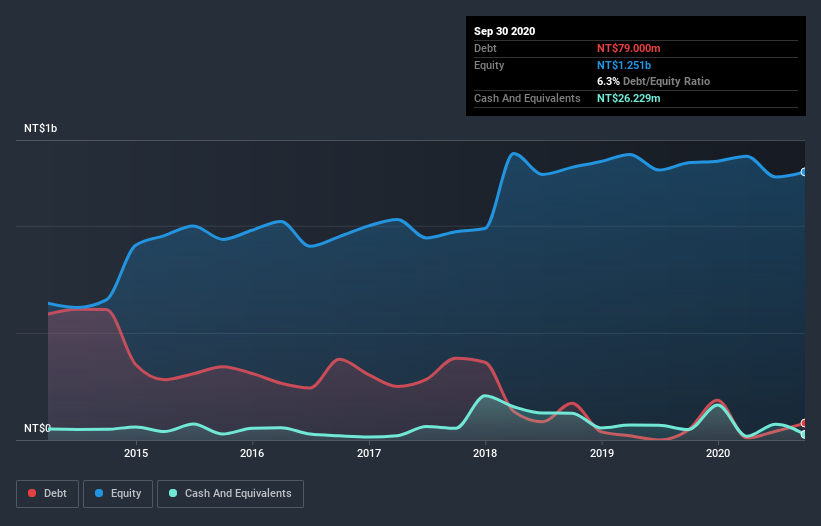Click the blue Equity endpoint marker
Image resolution: width=821 pixels, height=526 pixels.
(x=804, y=172)
